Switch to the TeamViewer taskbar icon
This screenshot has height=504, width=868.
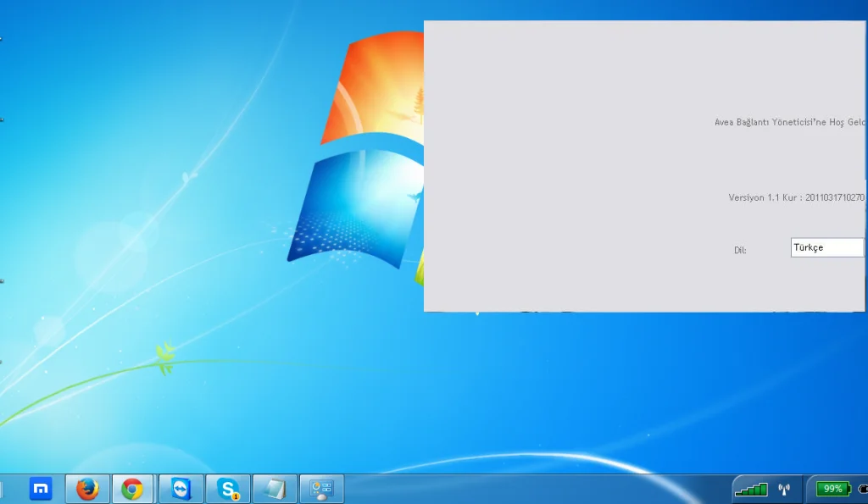181,489
